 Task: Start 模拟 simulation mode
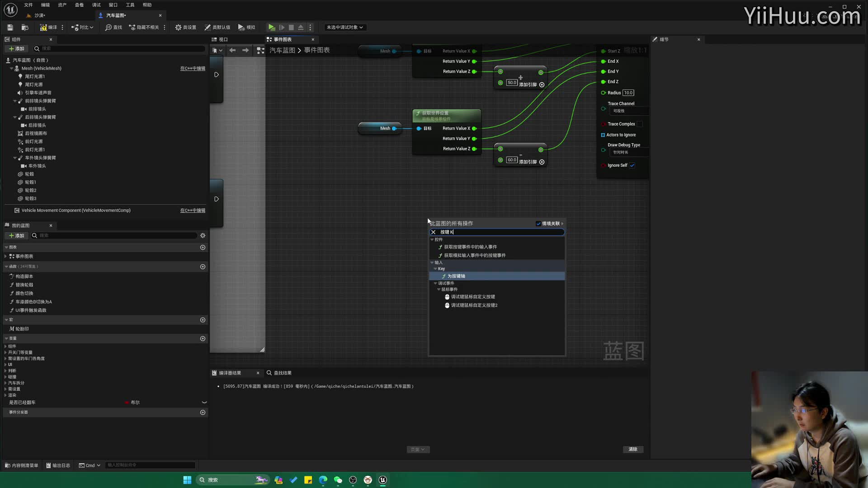(x=247, y=28)
